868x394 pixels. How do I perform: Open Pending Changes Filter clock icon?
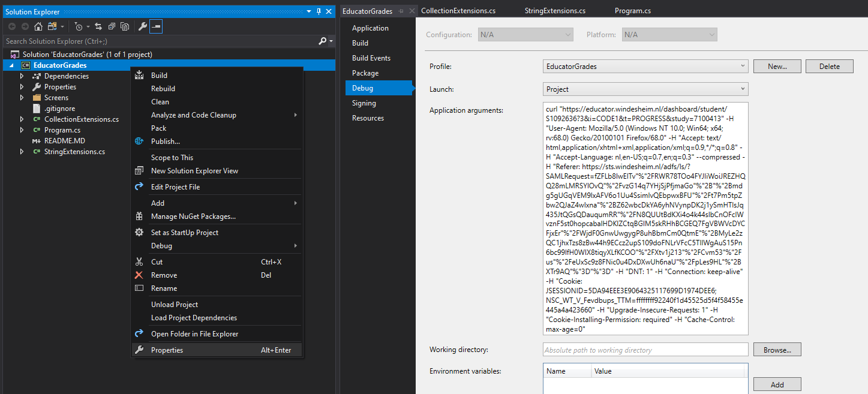click(79, 26)
